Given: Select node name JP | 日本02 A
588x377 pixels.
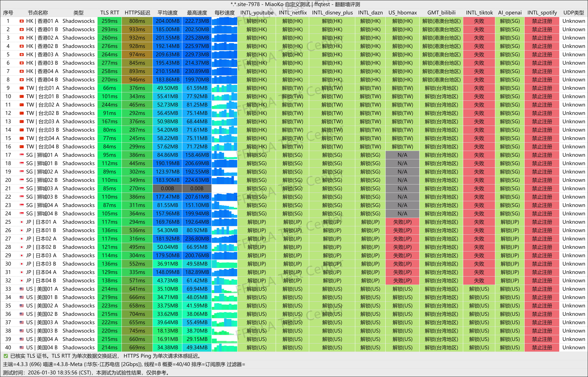Looking at the screenshot, I should (41, 239).
